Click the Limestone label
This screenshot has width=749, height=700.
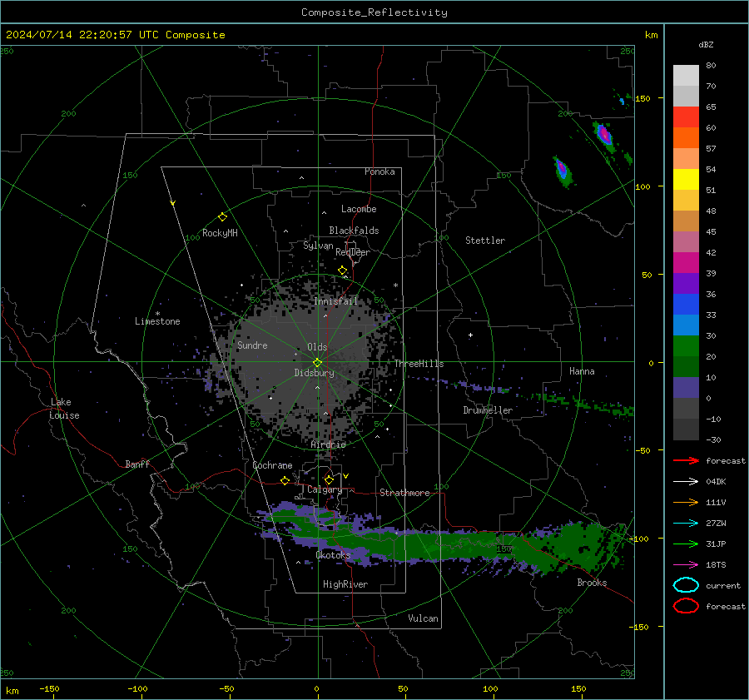[157, 321]
